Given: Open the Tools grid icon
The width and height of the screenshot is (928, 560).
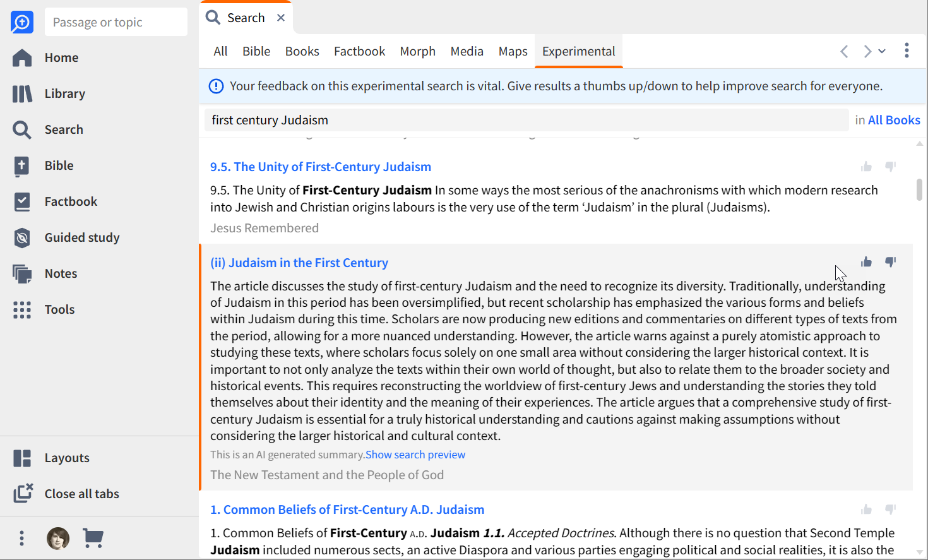Looking at the screenshot, I should point(22,309).
